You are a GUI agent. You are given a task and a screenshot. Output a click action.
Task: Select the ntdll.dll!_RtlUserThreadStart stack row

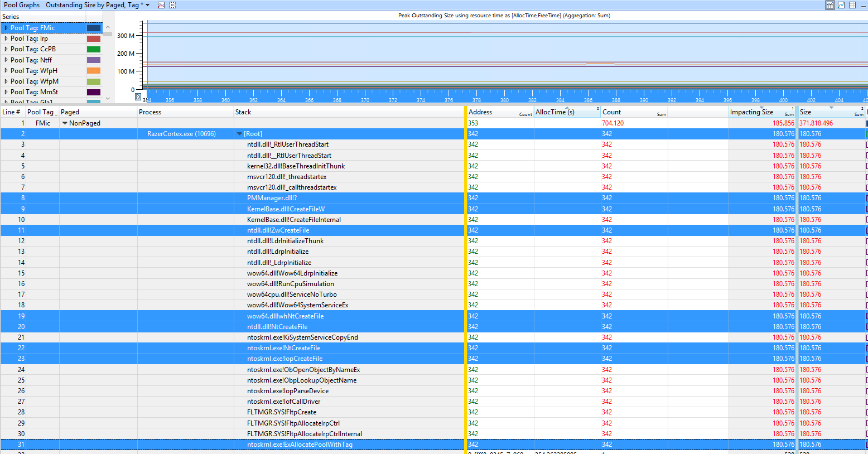(x=288, y=144)
